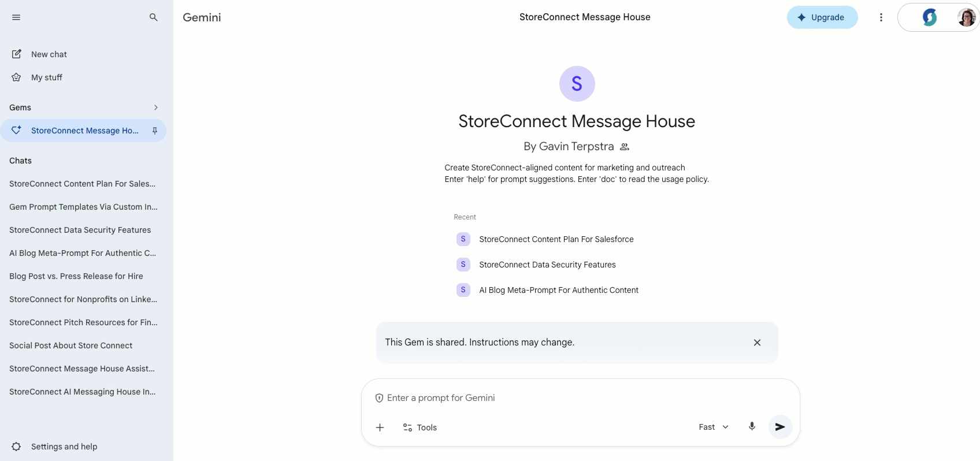This screenshot has height=461, width=980.
Task: Dismiss the shared Gem notice
Action: [757, 343]
